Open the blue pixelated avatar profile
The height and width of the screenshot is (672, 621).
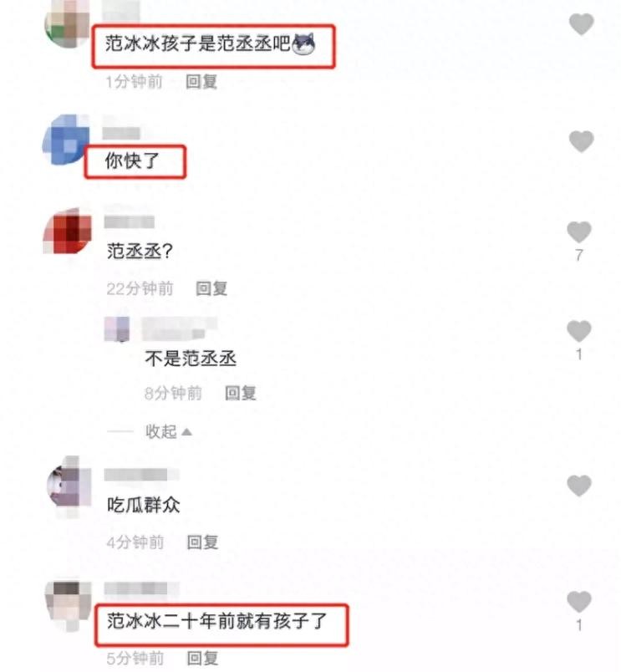point(66,140)
